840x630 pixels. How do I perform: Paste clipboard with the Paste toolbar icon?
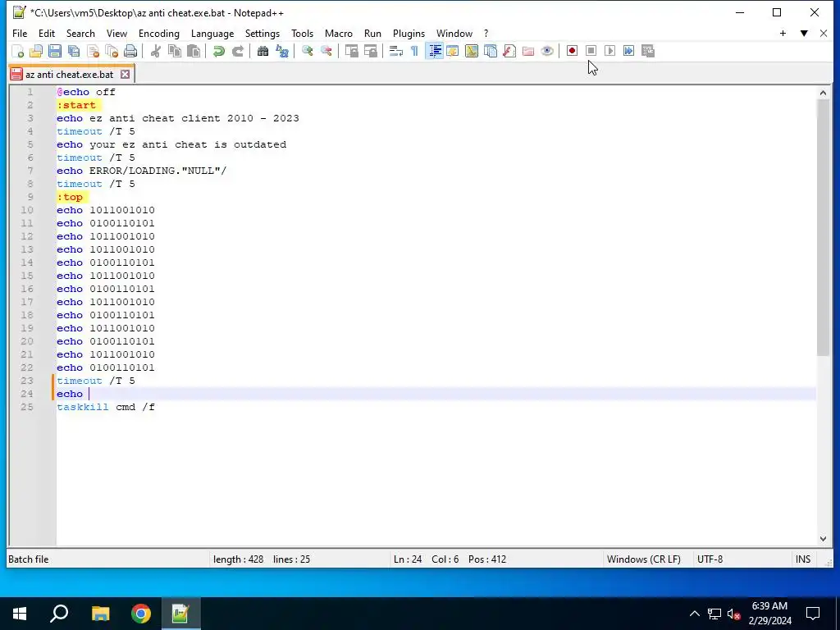coord(194,51)
